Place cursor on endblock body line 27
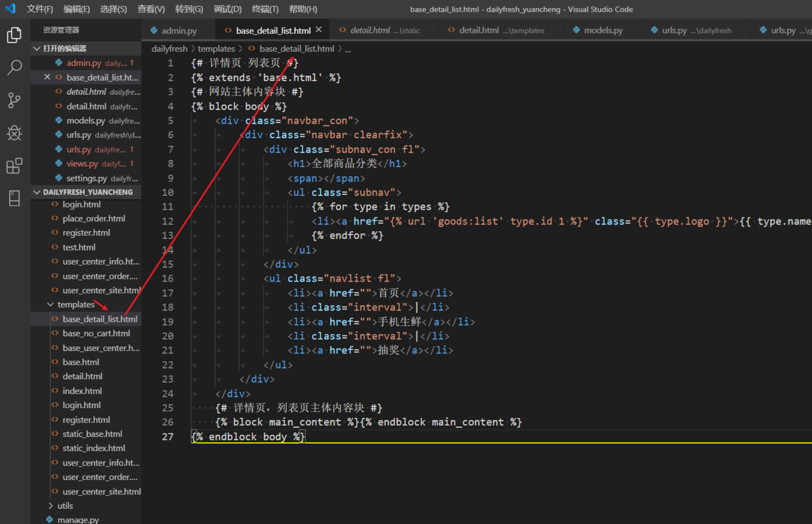Viewport: 812px width, 524px height. (x=248, y=436)
